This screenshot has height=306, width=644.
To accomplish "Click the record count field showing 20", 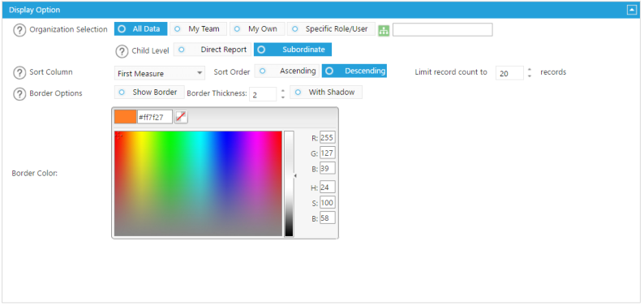I will tap(509, 73).
